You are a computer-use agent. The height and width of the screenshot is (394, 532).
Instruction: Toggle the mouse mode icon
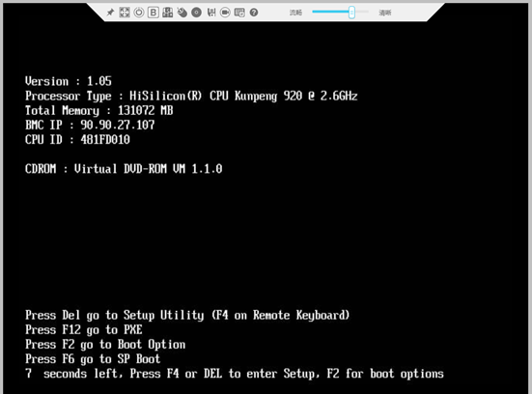[182, 13]
